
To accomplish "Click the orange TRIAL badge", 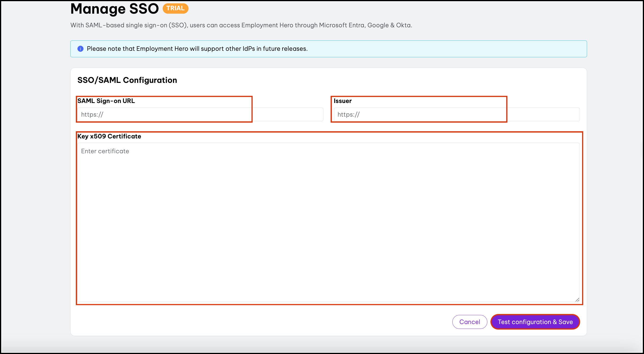I will coord(175,8).
